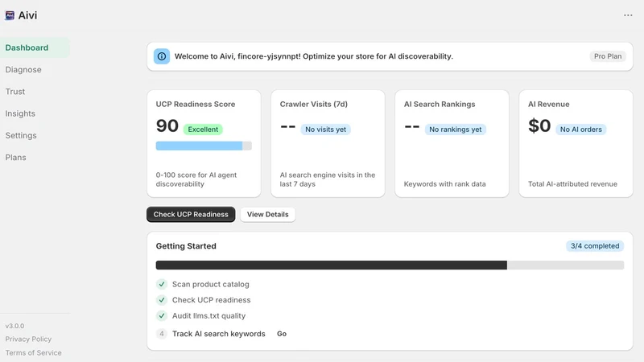This screenshot has height=362, width=644.
Task: Click the Aivi app logo icon
Action: (10, 15)
